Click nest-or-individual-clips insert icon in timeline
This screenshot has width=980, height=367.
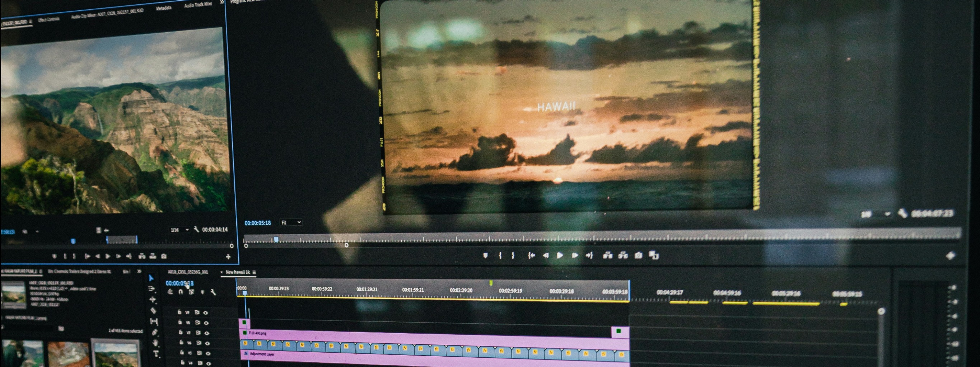170,292
